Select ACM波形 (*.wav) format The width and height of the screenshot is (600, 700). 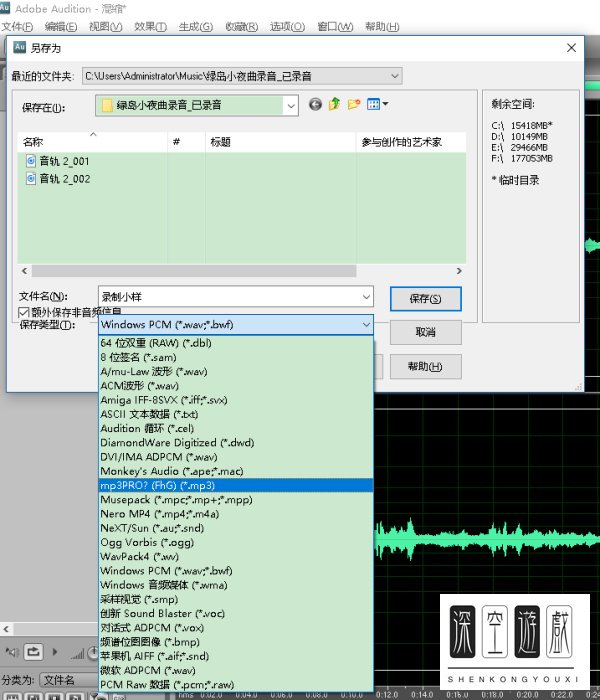[236, 386]
